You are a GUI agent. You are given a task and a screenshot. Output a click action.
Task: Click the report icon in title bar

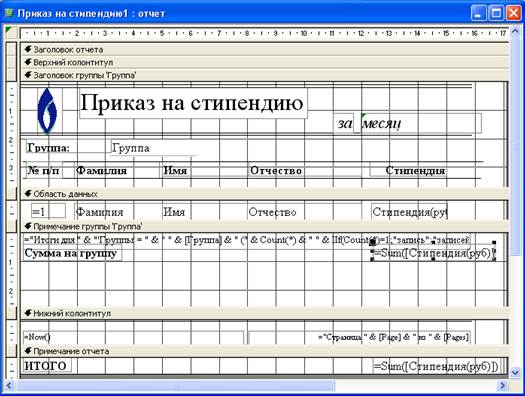(9, 13)
